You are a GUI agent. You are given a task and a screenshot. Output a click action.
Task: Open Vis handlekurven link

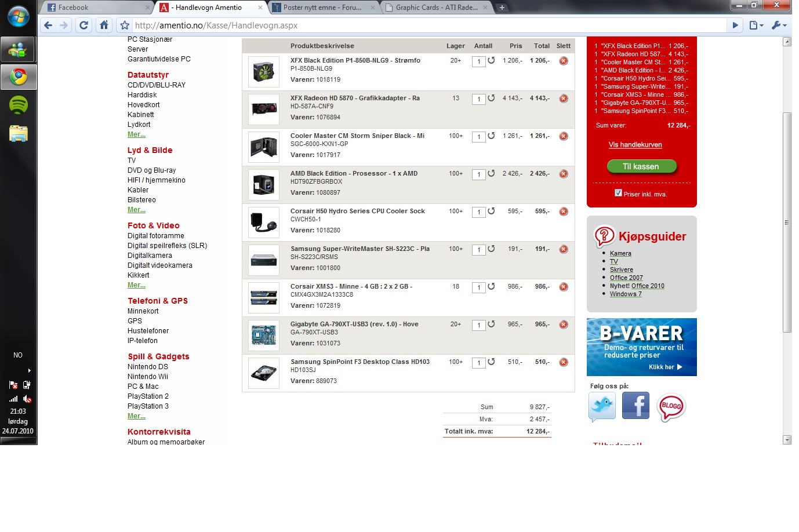635,145
